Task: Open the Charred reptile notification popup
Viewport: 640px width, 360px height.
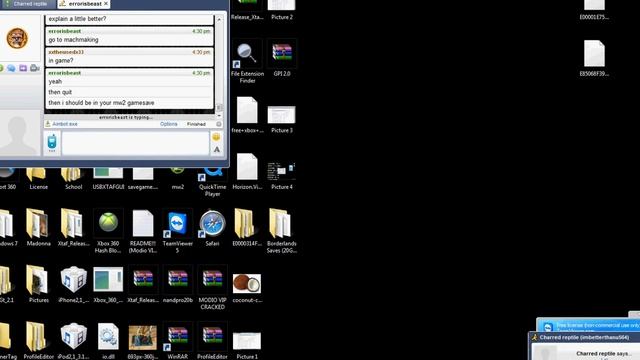Action: [584, 346]
